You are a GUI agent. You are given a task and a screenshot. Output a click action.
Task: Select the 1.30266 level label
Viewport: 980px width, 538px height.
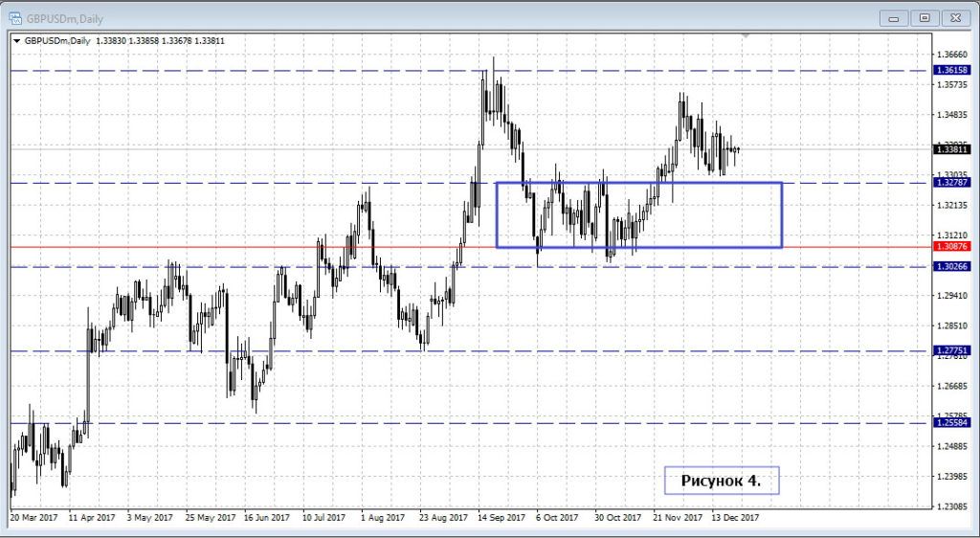955,266
